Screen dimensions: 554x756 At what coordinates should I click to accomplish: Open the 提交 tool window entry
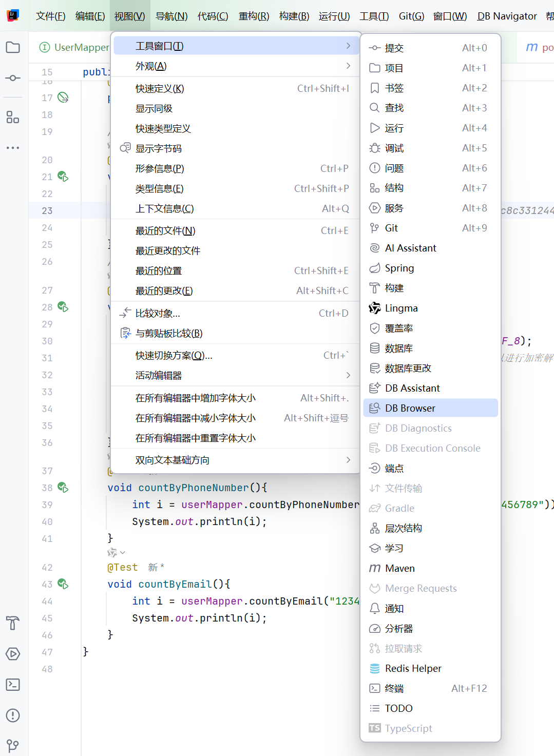pyautogui.click(x=430, y=48)
